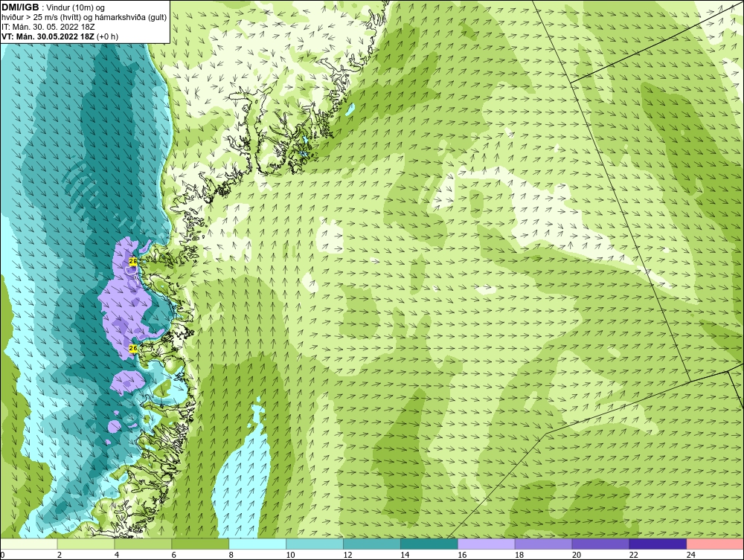Click the 'DMI/IGB' title text

click(20, 7)
